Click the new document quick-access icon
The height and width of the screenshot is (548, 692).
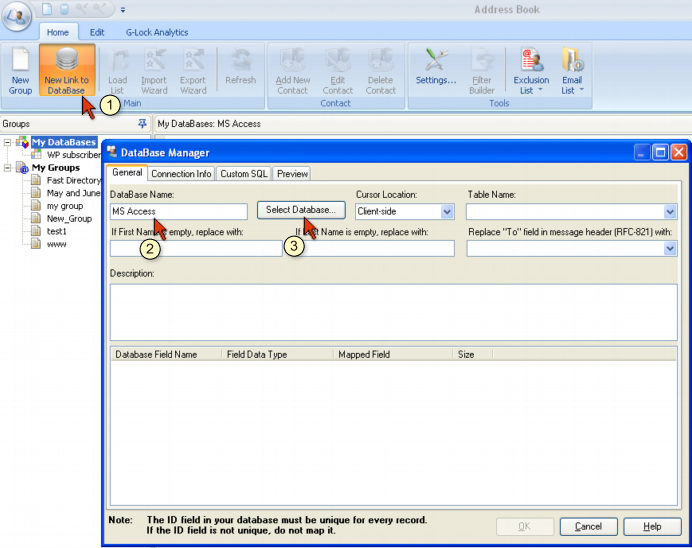pyautogui.click(x=47, y=9)
